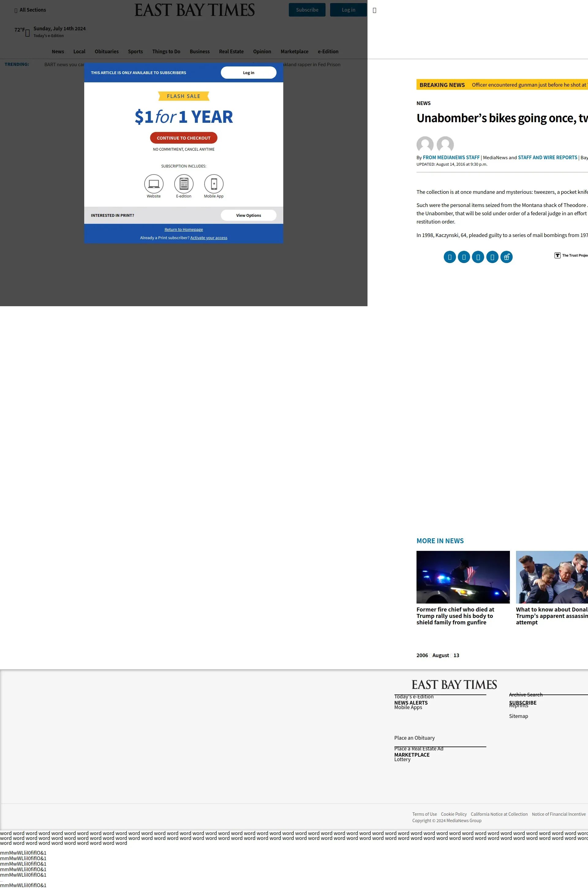Click View Options for print
This screenshot has height=888, width=588.
click(249, 216)
